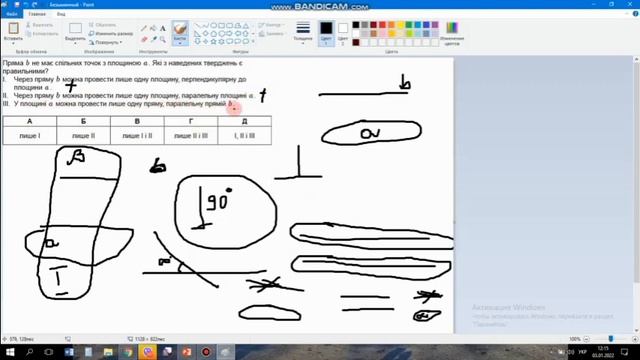Open the shape Outline dropdown
640x360 pixels.
coord(271,25)
